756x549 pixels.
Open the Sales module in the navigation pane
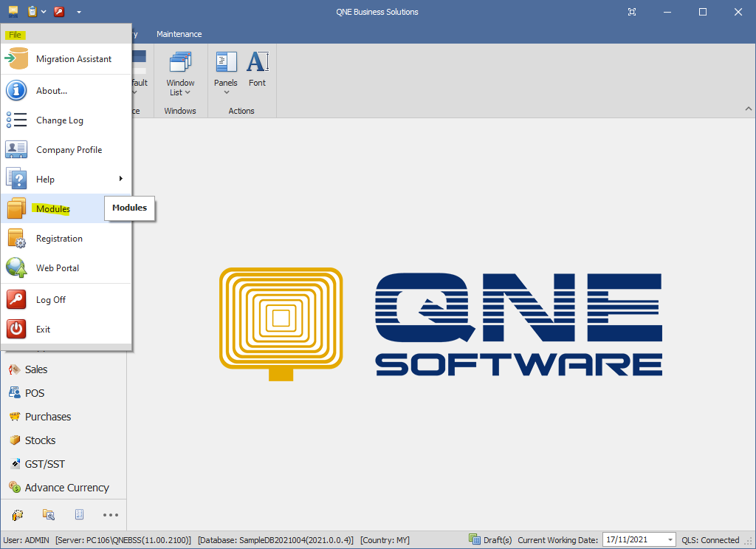click(x=63, y=369)
